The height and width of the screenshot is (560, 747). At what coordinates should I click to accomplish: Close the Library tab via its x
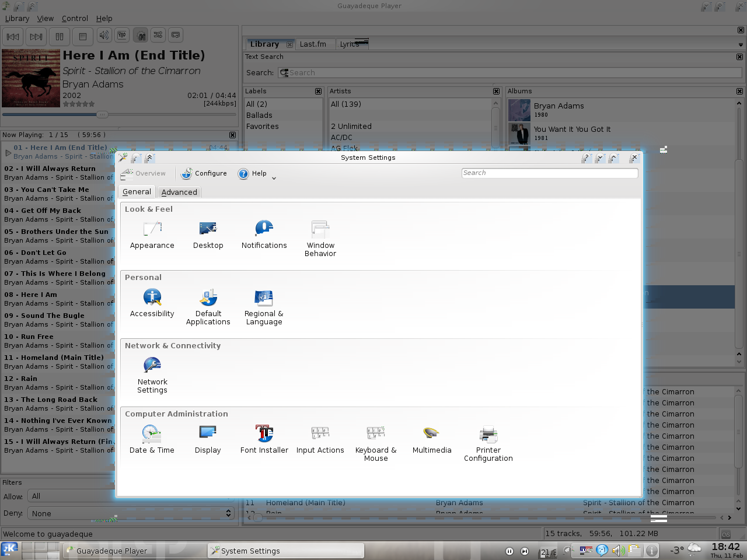click(289, 44)
